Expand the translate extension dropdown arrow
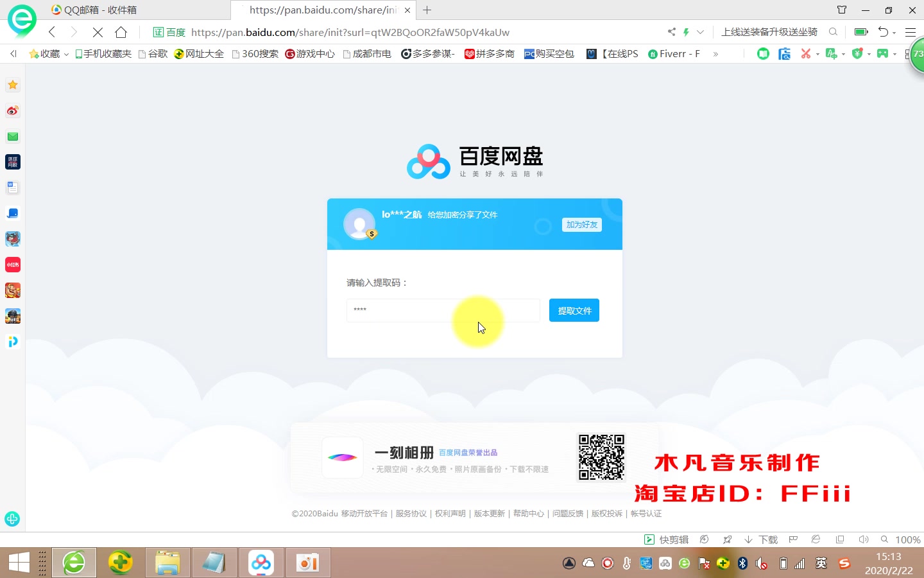The image size is (924, 578). (x=843, y=55)
